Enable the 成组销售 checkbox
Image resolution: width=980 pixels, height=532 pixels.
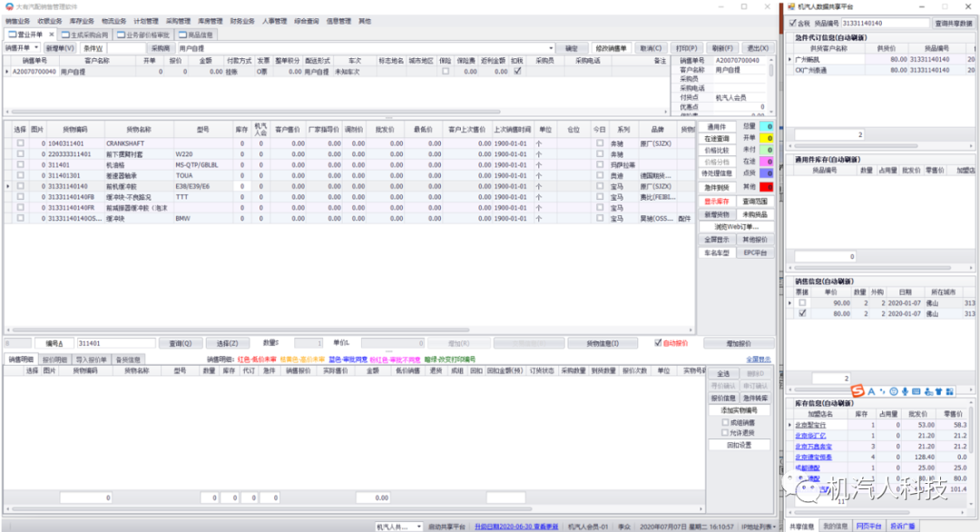click(x=724, y=422)
